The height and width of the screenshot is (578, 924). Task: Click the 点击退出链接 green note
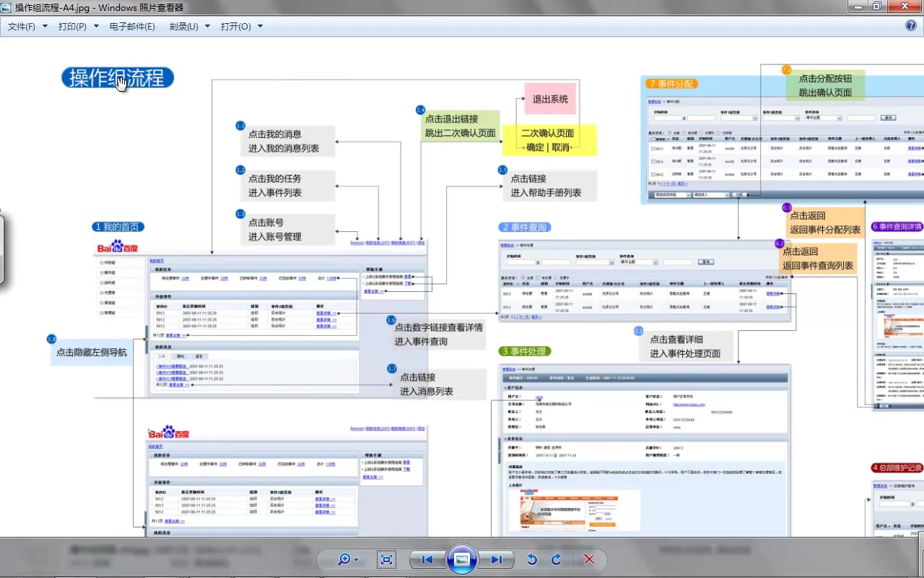point(461,126)
